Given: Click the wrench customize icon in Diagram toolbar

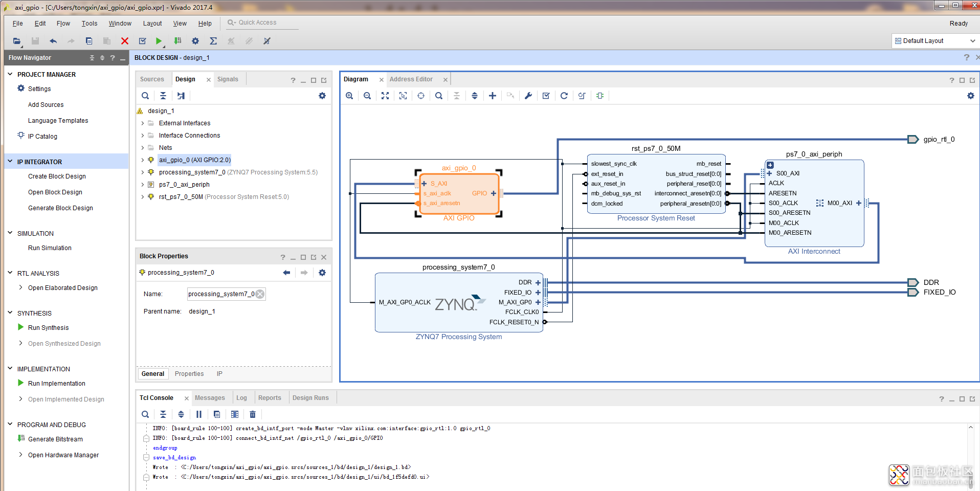Looking at the screenshot, I should (x=528, y=96).
